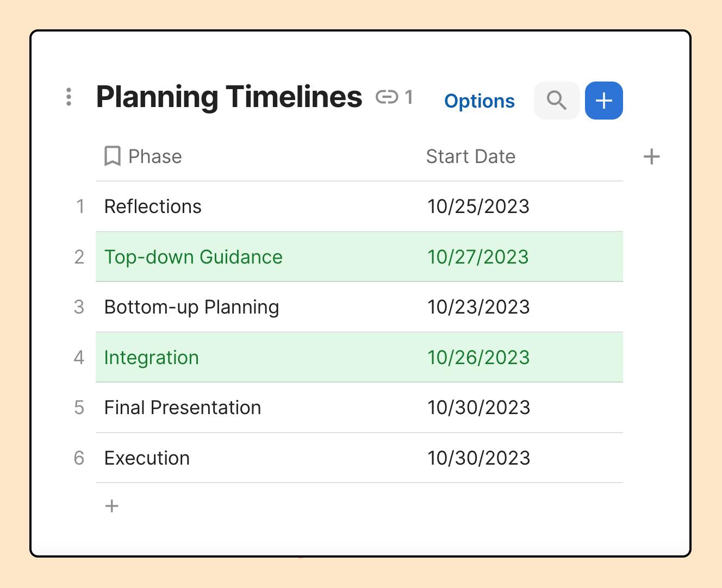Click the link count icon beside title
The image size is (722, 588).
(387, 97)
